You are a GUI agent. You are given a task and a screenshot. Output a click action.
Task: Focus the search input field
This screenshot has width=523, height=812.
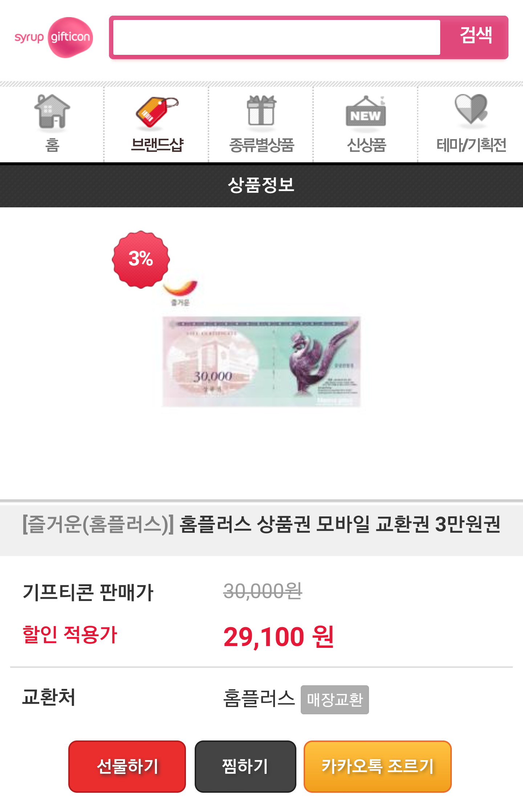pos(277,37)
